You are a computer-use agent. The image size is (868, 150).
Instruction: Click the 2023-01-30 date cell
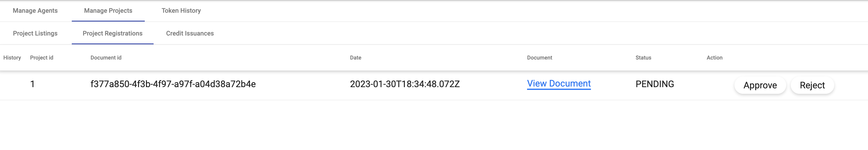405,84
